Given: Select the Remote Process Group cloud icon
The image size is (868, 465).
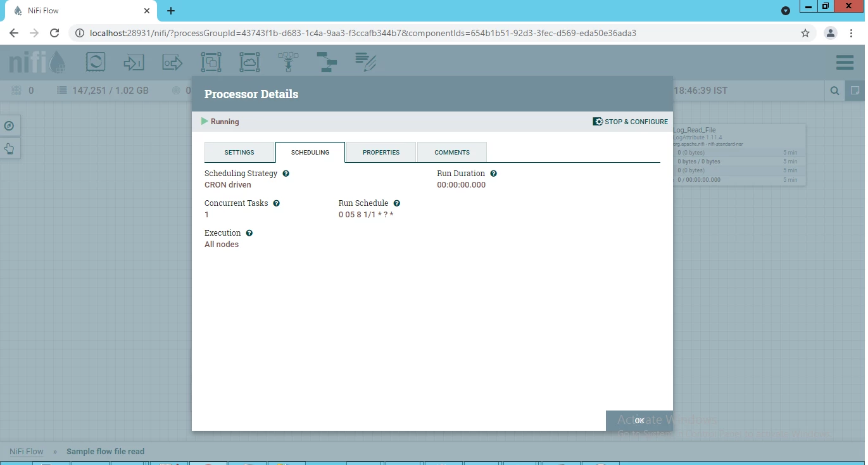Looking at the screenshot, I should click(249, 62).
